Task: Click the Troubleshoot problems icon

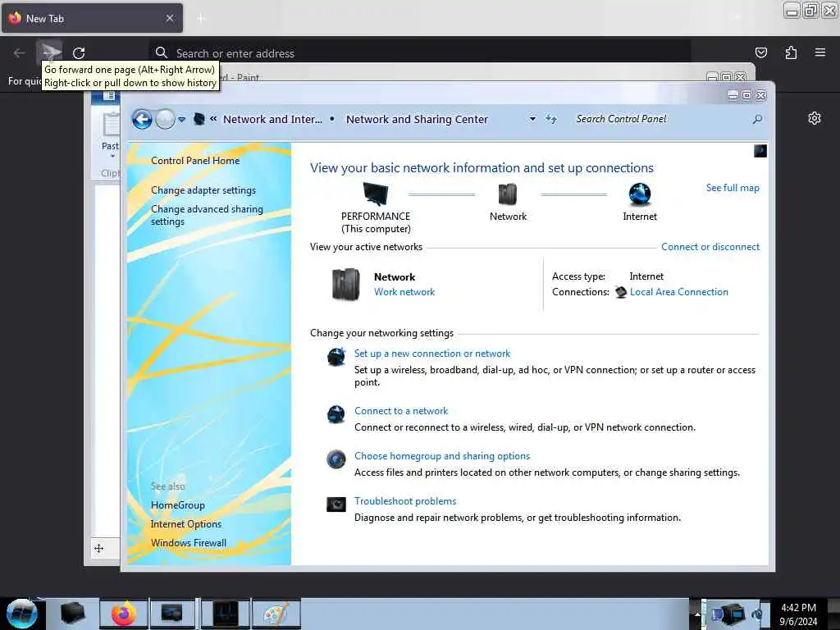Action: pos(336,504)
